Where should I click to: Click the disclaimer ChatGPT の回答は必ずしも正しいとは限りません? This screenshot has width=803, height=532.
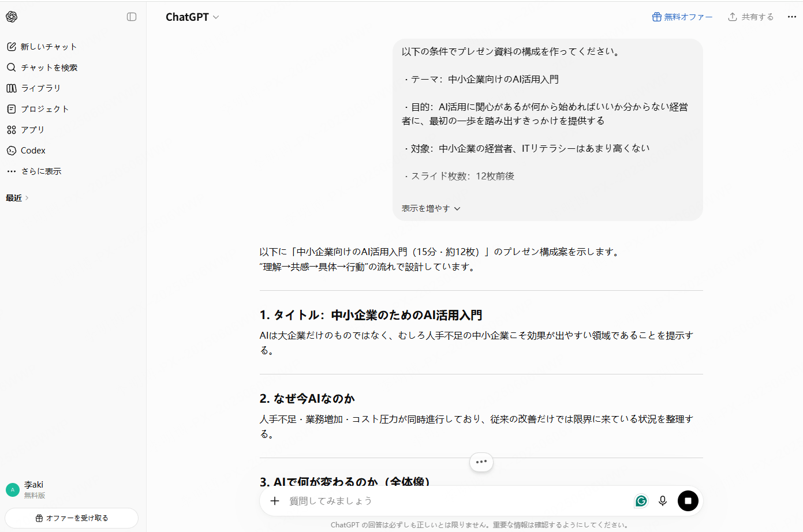click(481, 525)
